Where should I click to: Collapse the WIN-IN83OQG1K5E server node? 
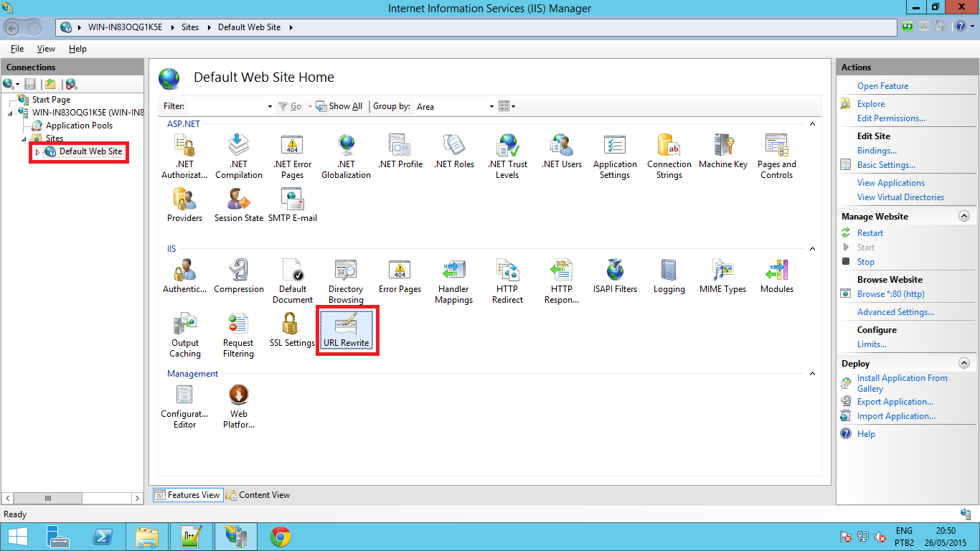click(x=11, y=113)
